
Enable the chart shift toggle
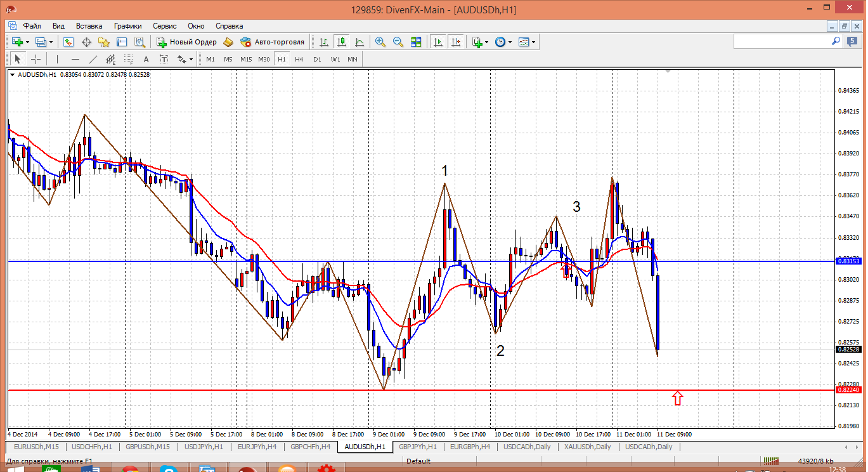coord(455,42)
